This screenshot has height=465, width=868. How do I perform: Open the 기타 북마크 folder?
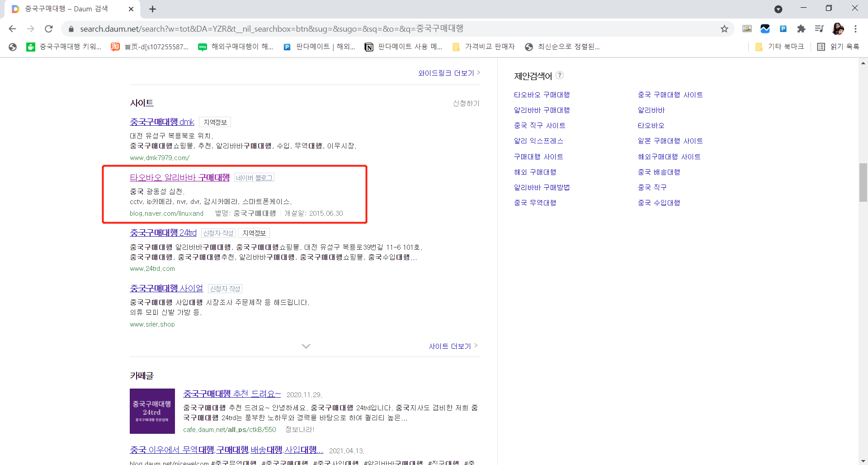(779, 47)
